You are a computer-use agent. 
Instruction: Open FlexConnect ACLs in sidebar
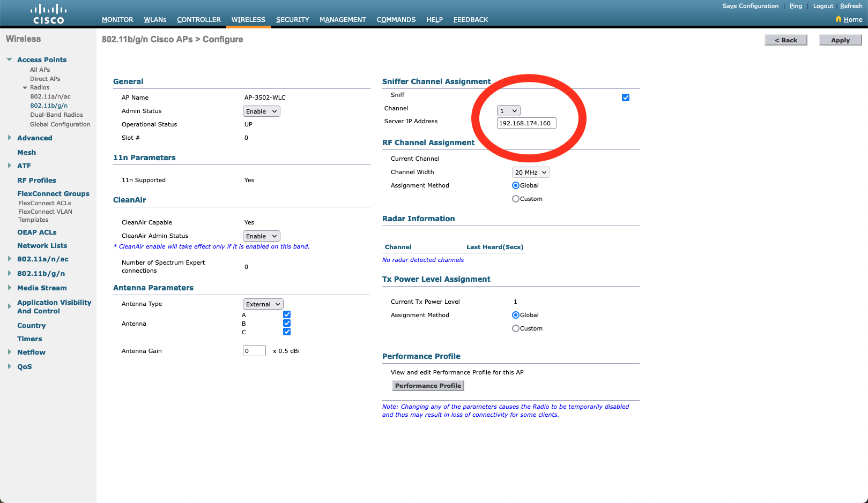[x=44, y=203]
